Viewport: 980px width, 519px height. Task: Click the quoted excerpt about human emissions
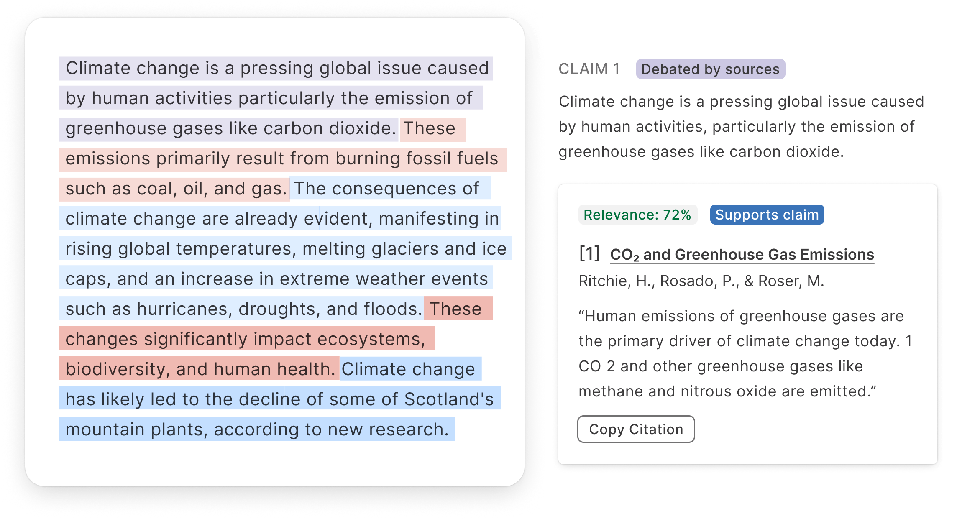745,353
